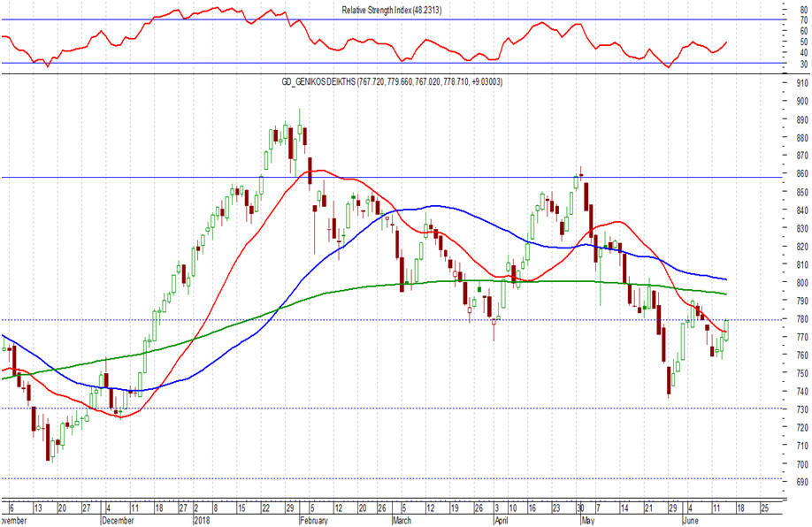812x527 pixels.
Task: Click the 840 price axis label
Action: click(x=802, y=210)
